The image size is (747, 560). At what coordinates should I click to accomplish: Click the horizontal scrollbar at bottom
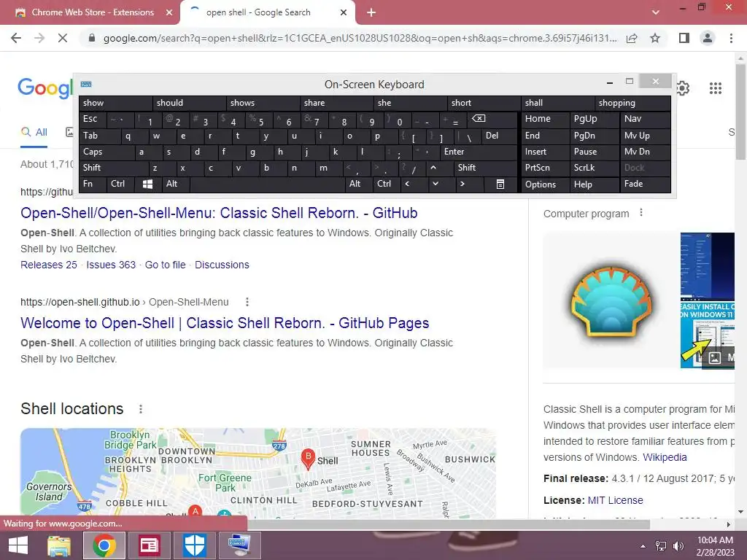[x=449, y=524]
